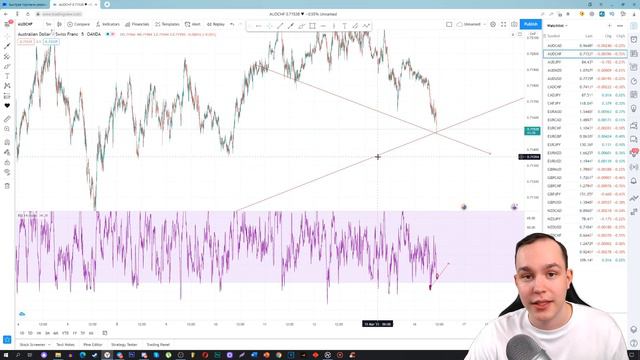The height and width of the screenshot is (360, 640).
Task: Select the Text tool in left sidebar
Action: [x=7, y=76]
